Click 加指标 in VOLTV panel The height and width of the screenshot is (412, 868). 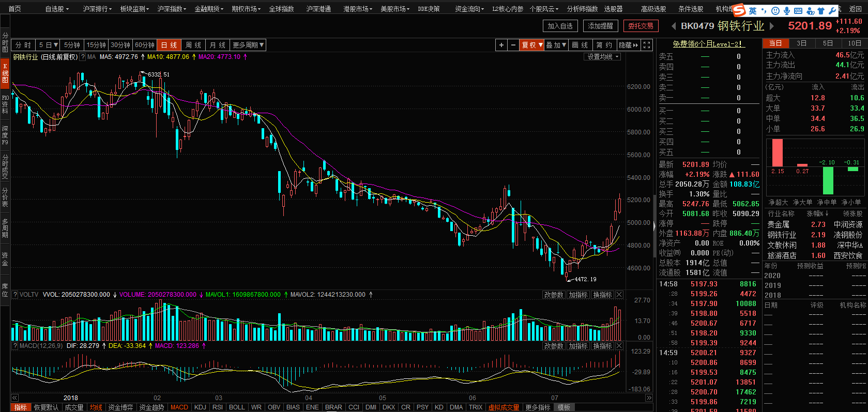[x=578, y=295]
